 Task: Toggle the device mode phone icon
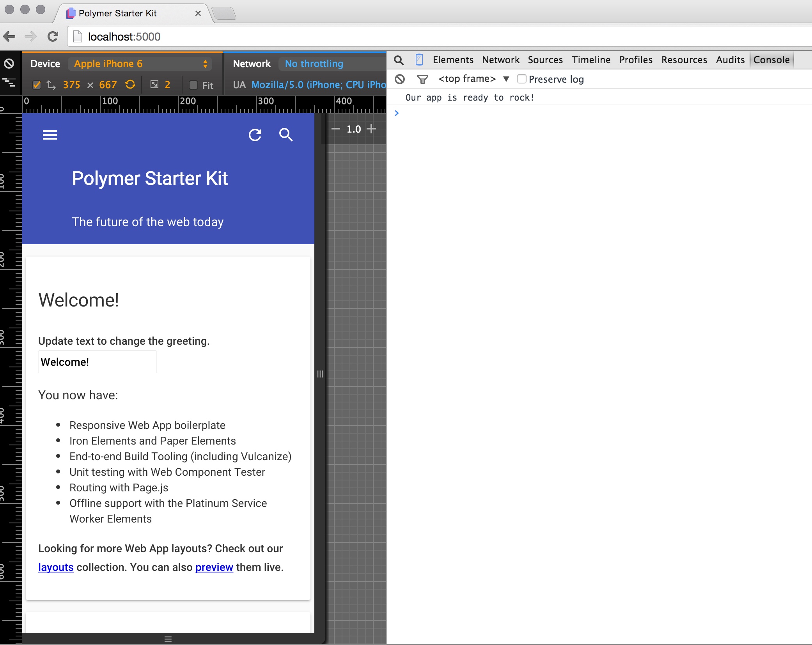419,60
